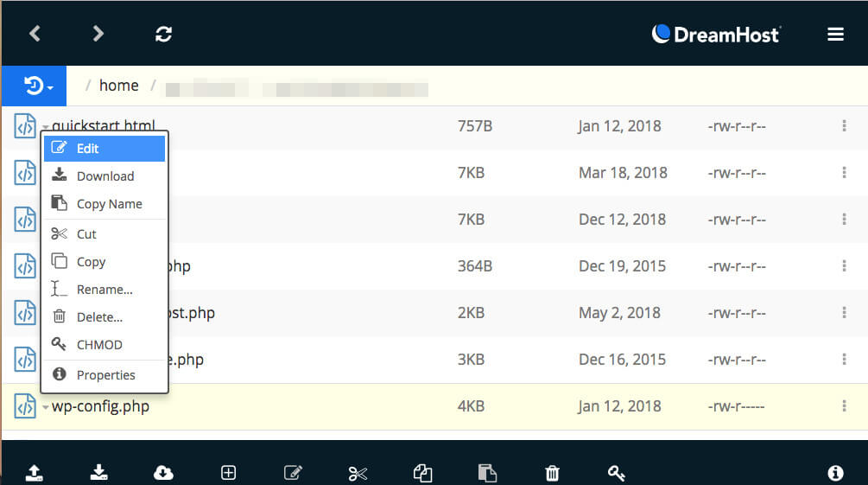
Task: Click the info icon at bottom right
Action: 835,472
